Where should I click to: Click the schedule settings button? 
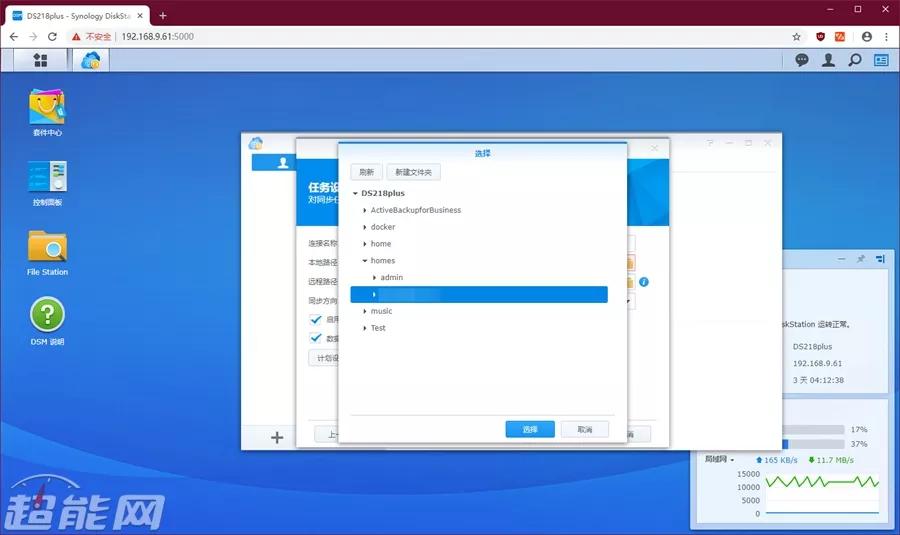point(324,358)
